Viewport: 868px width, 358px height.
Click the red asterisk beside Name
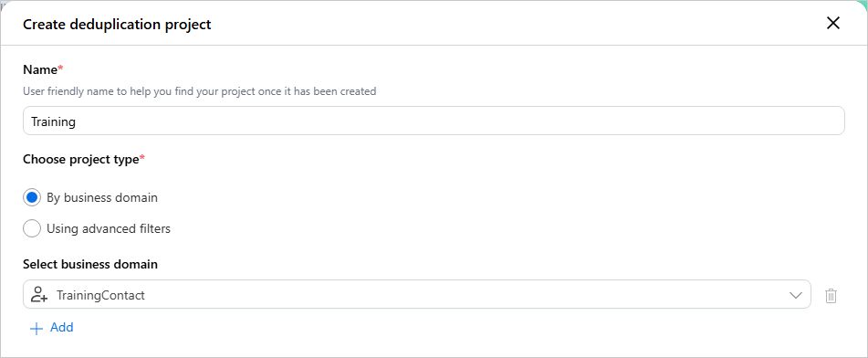coord(61,68)
